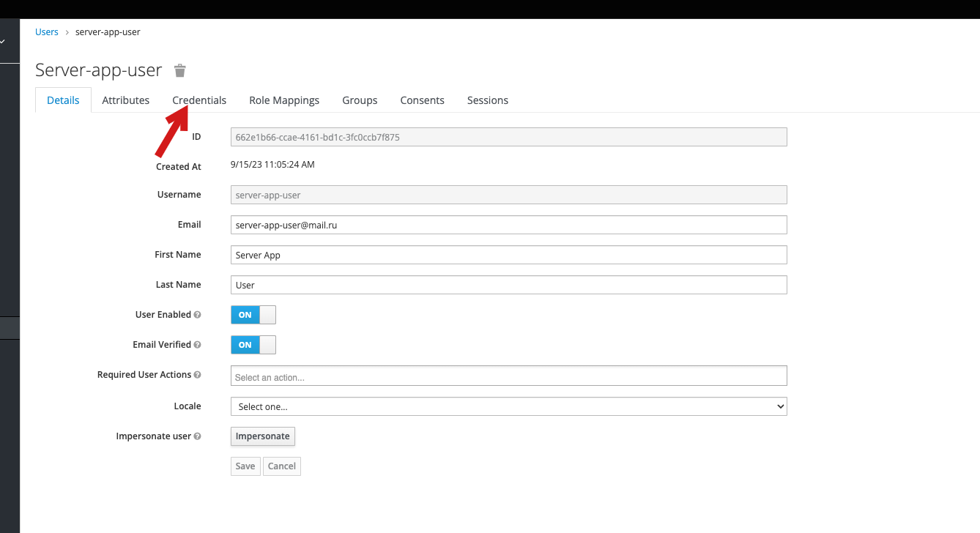Click the Save button
Screen dimensions: 980x533
[245, 466]
